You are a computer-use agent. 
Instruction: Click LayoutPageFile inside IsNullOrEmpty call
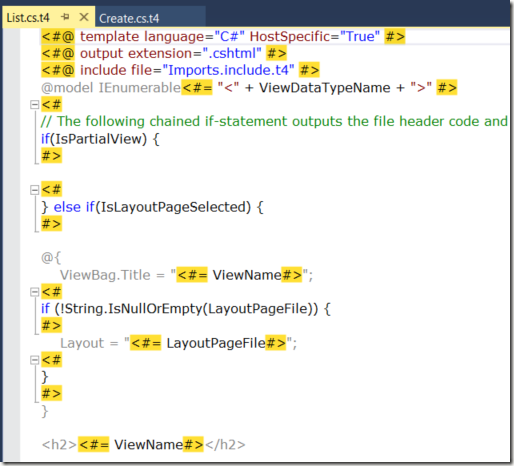coord(258,309)
